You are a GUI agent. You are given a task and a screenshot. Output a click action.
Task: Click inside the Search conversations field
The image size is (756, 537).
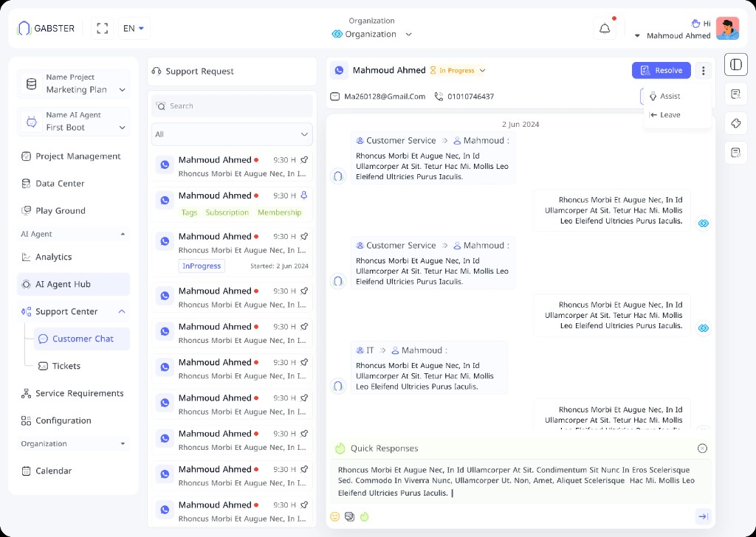coord(232,106)
